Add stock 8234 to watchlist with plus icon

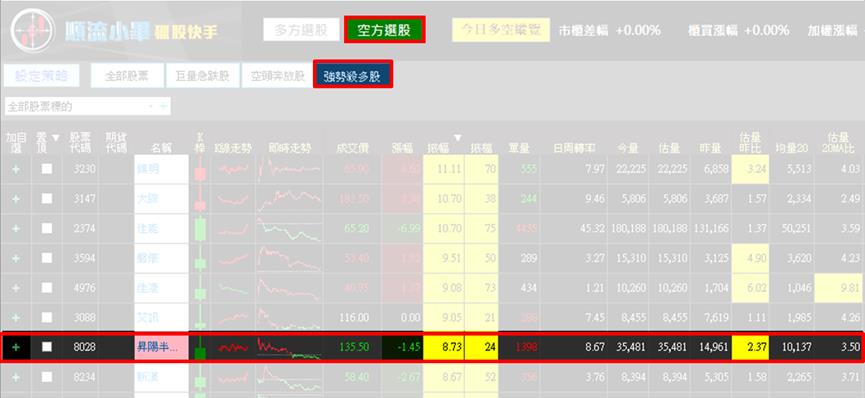click(15, 376)
